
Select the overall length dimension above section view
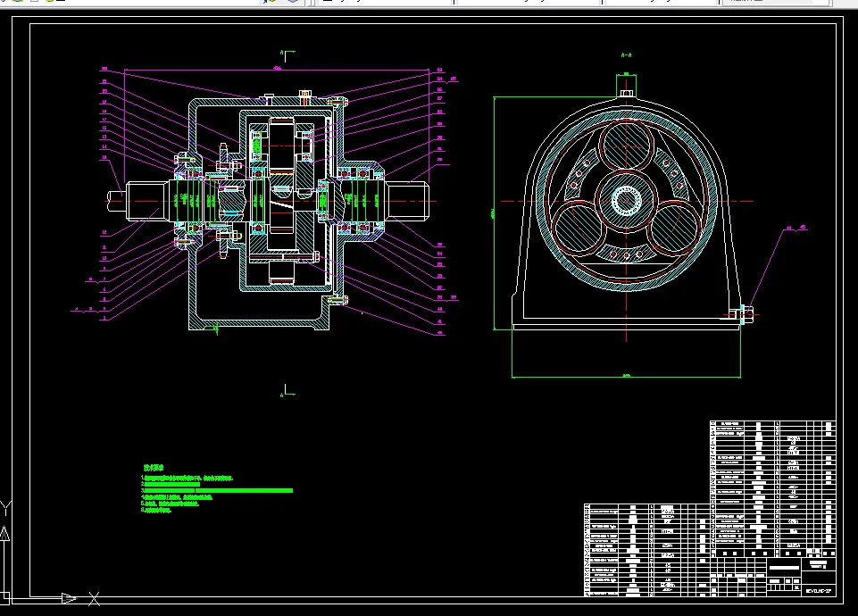coord(277,69)
